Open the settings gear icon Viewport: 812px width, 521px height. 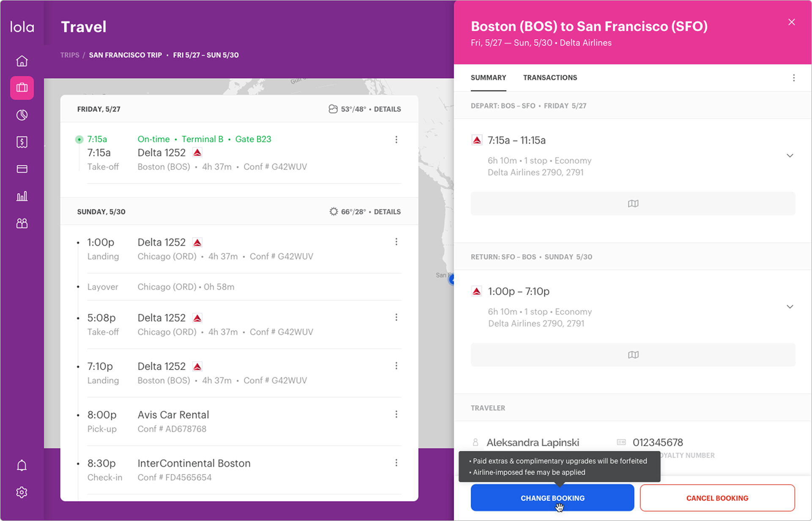pos(22,492)
